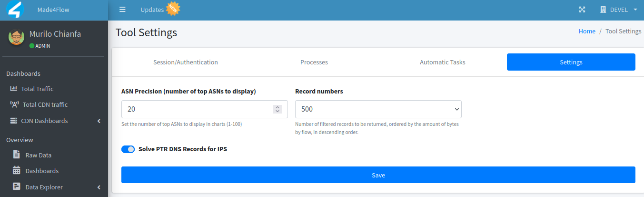Screen dimensions: 644x197
Task: Click the Save button
Action: pyautogui.click(x=378, y=175)
